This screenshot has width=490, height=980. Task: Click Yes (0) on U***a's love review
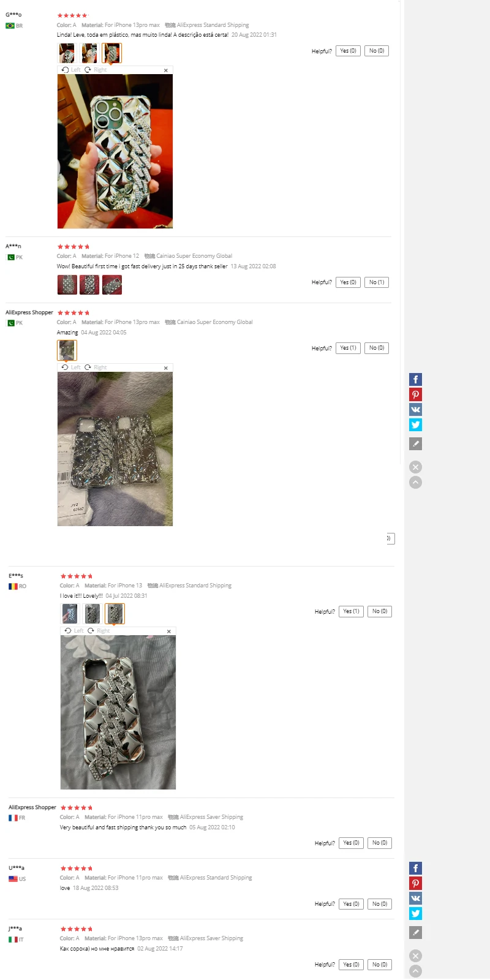352,904
